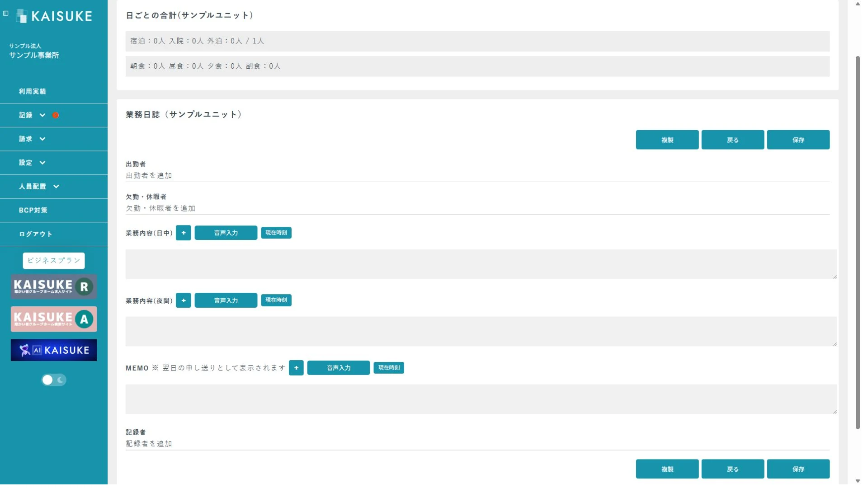
Task: Open the 利用実績 menu item
Action: coord(54,91)
